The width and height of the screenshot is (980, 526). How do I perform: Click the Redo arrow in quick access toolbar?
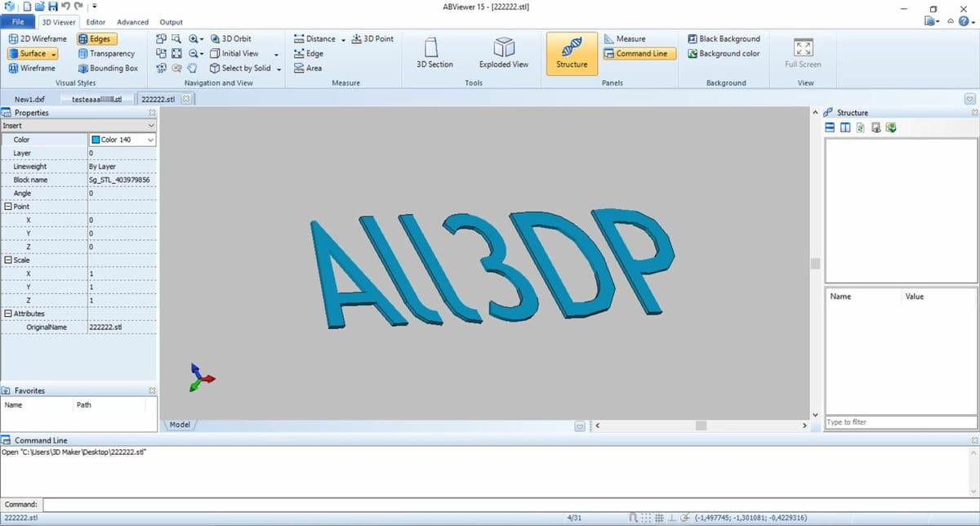click(x=78, y=7)
